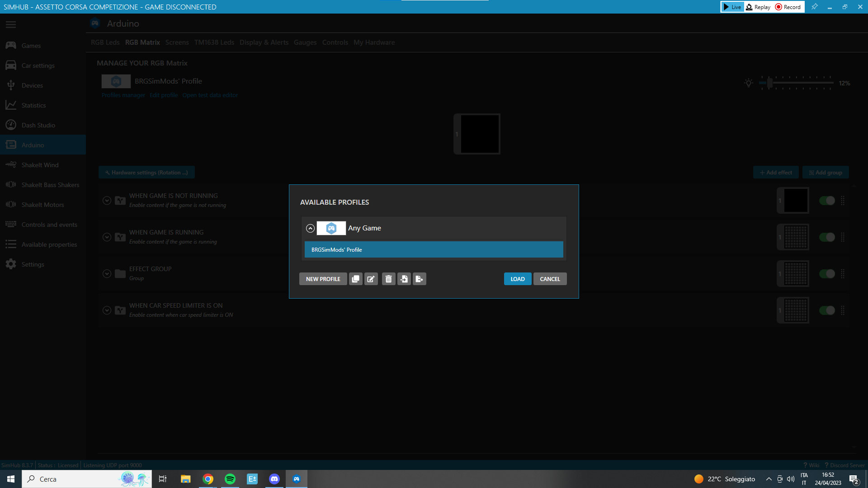Click the LOAD button
This screenshot has height=488, width=868.
click(518, 279)
